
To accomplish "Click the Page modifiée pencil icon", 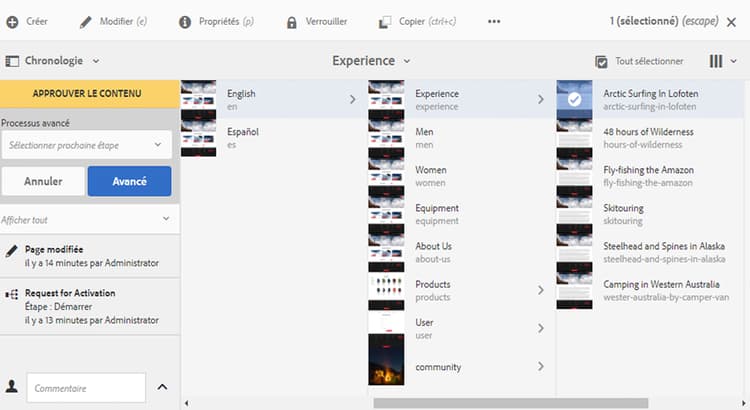I will point(11,251).
